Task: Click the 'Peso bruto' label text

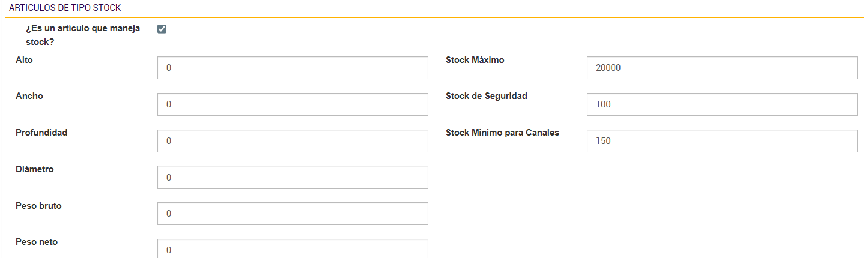Action: 38,206
